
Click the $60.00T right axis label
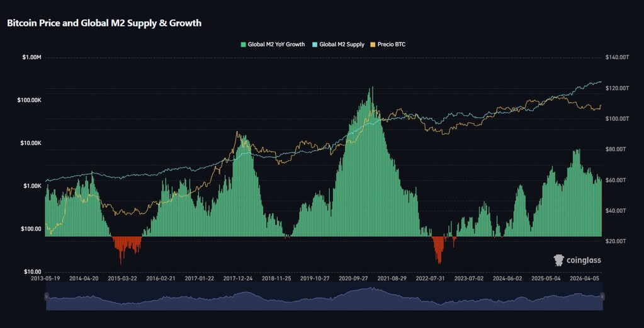pyautogui.click(x=616, y=180)
